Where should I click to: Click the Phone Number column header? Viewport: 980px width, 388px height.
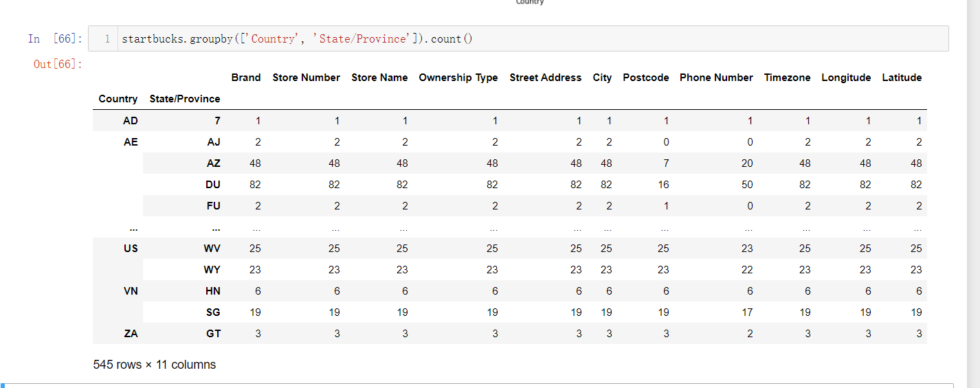716,78
